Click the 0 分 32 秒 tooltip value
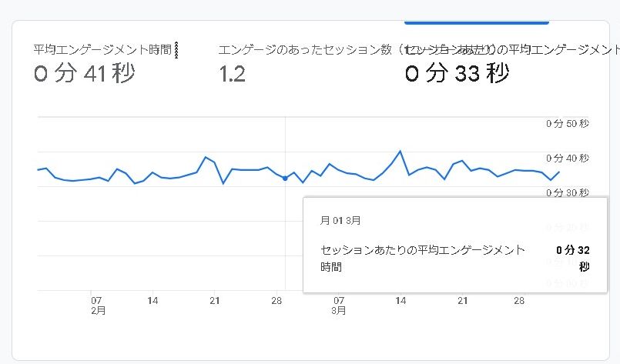 pyautogui.click(x=572, y=258)
